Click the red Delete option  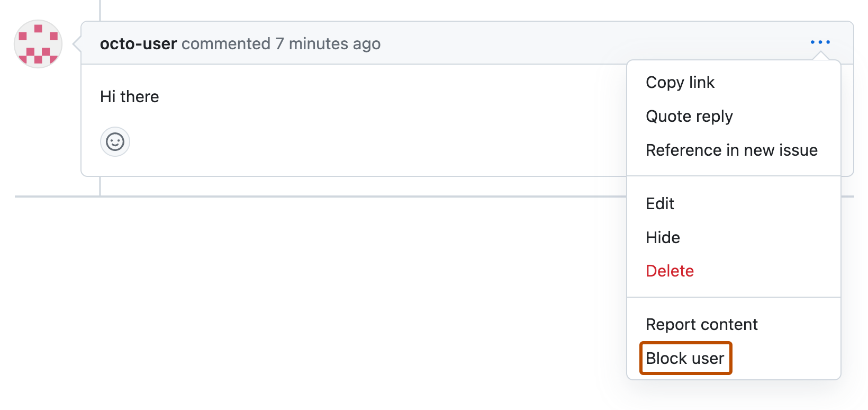(x=670, y=271)
